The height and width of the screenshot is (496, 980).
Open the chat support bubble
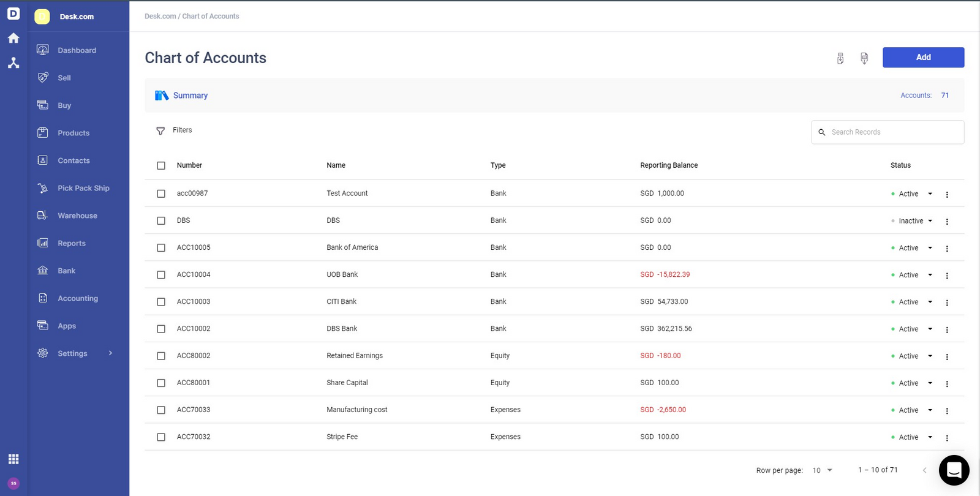coord(954,470)
